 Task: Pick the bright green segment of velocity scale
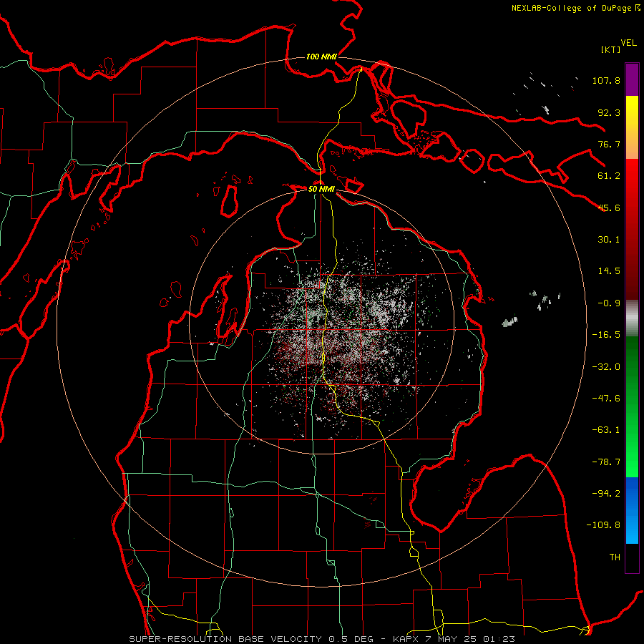(x=632, y=406)
